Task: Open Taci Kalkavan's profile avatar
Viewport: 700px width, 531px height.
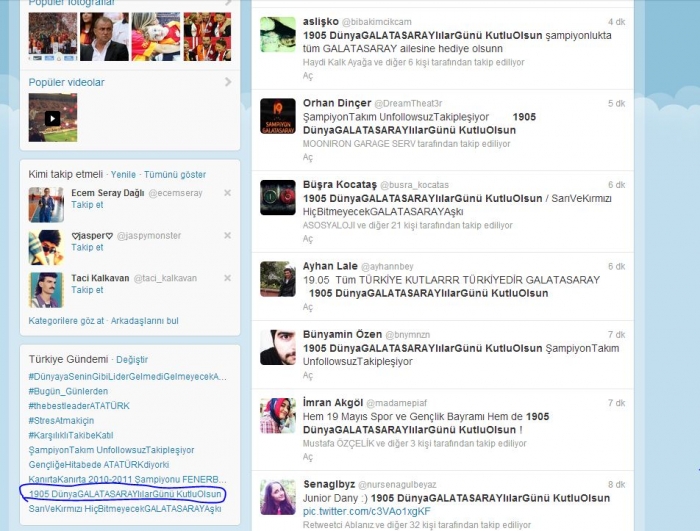Action: pyautogui.click(x=46, y=290)
